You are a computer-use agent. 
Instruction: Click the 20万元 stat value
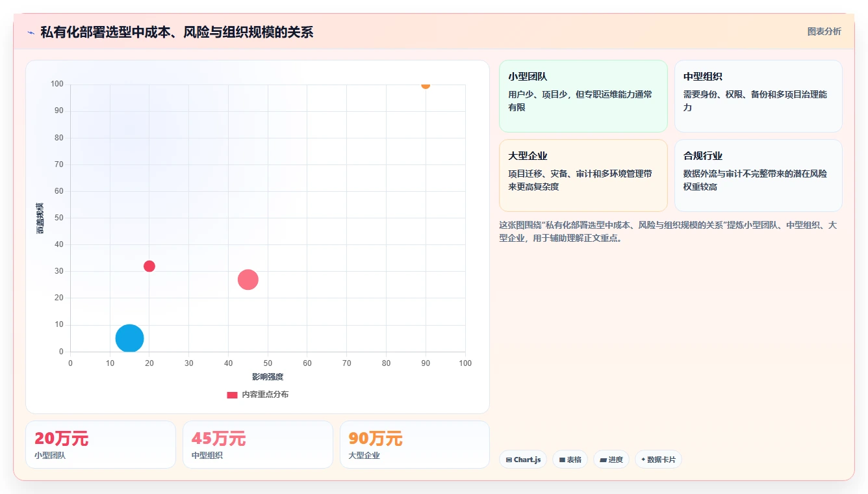click(x=61, y=439)
